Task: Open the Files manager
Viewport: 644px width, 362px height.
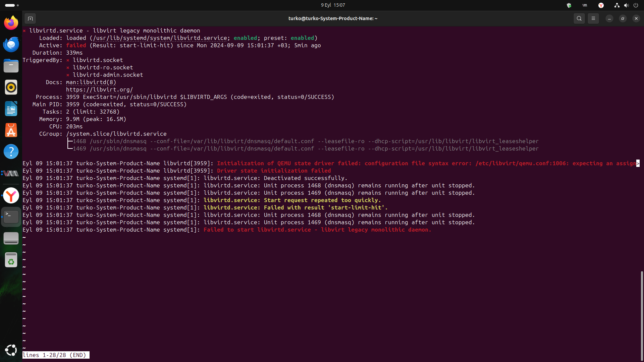Action: coord(11,66)
